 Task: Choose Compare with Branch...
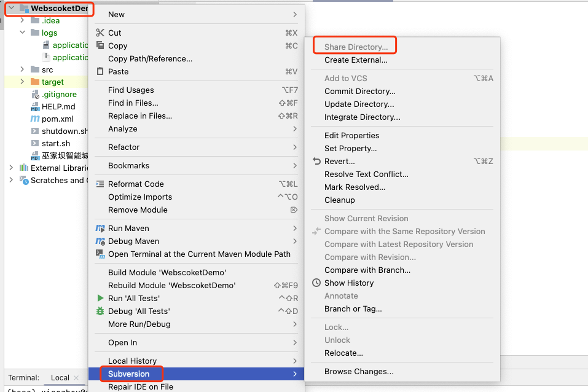pos(367,270)
